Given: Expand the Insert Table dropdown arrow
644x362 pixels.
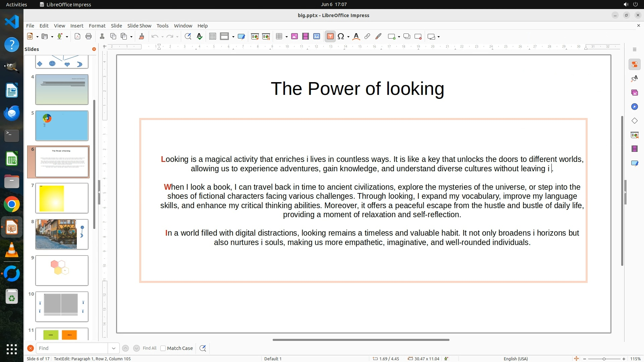Looking at the screenshot, I should 287,37.
